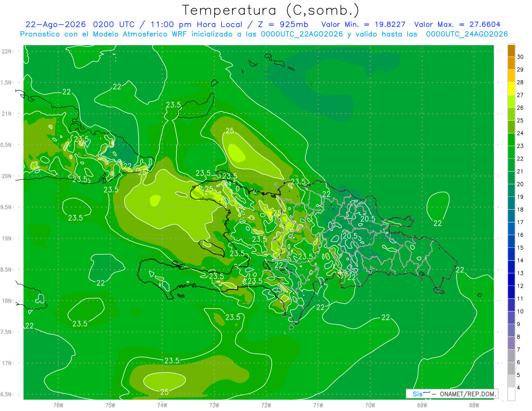This screenshot has height=411, width=532.
Task: Click the "69W" longitude axis label
Action: pyautogui.click(x=422, y=405)
